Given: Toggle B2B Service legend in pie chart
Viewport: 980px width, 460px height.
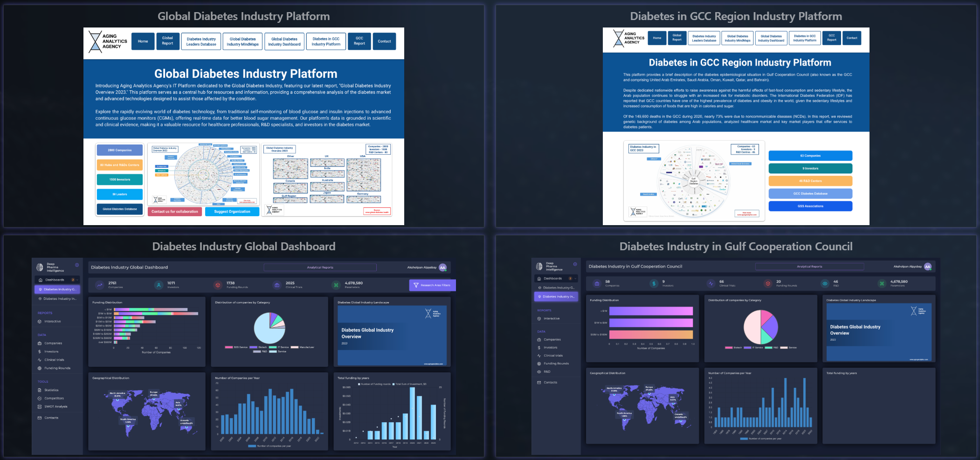Looking at the screenshot, I should click(229, 347).
